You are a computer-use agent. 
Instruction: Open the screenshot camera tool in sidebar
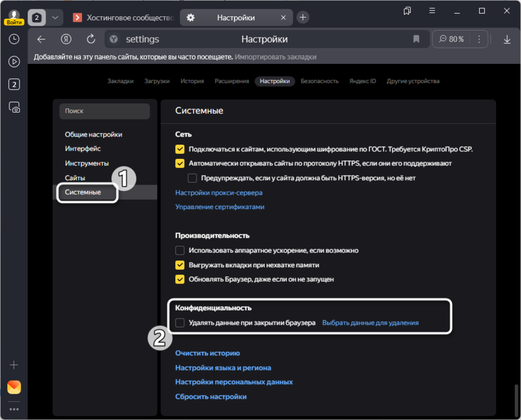[14, 107]
